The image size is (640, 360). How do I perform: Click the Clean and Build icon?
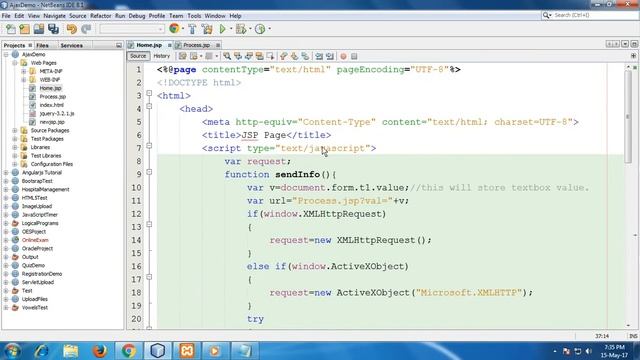point(207,29)
